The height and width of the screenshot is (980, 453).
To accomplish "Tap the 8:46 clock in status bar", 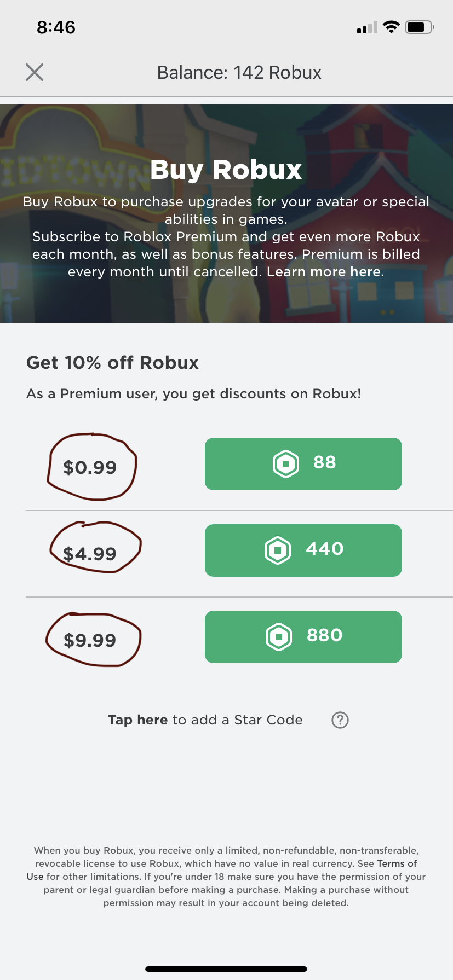I will [x=56, y=27].
